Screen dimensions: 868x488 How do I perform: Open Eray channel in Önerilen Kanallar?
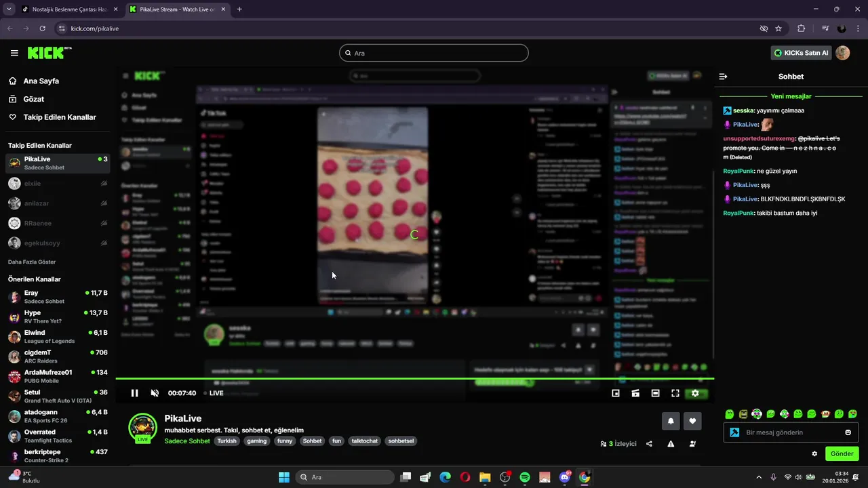click(58, 297)
